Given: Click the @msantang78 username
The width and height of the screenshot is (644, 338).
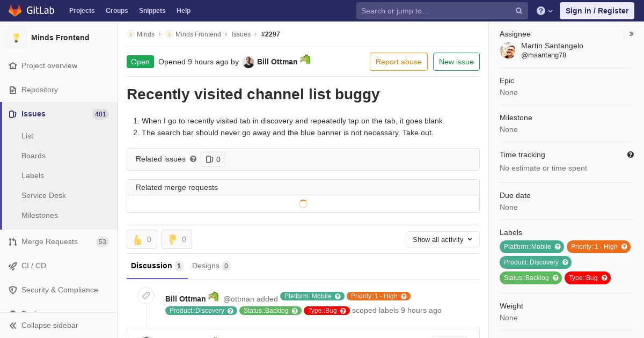Looking at the screenshot, I should (x=544, y=55).
